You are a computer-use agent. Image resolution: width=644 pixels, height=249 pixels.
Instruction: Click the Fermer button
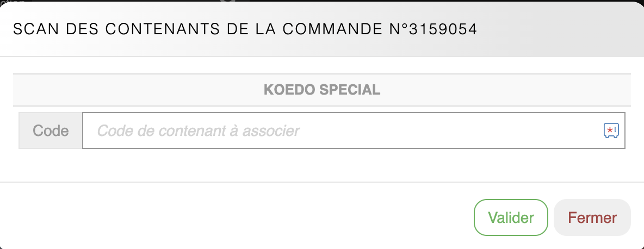(592, 217)
